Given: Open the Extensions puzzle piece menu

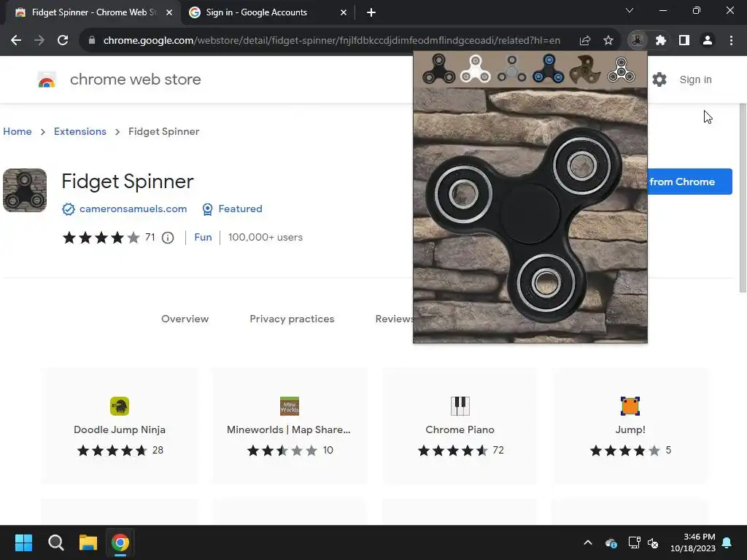Looking at the screenshot, I should (x=661, y=41).
